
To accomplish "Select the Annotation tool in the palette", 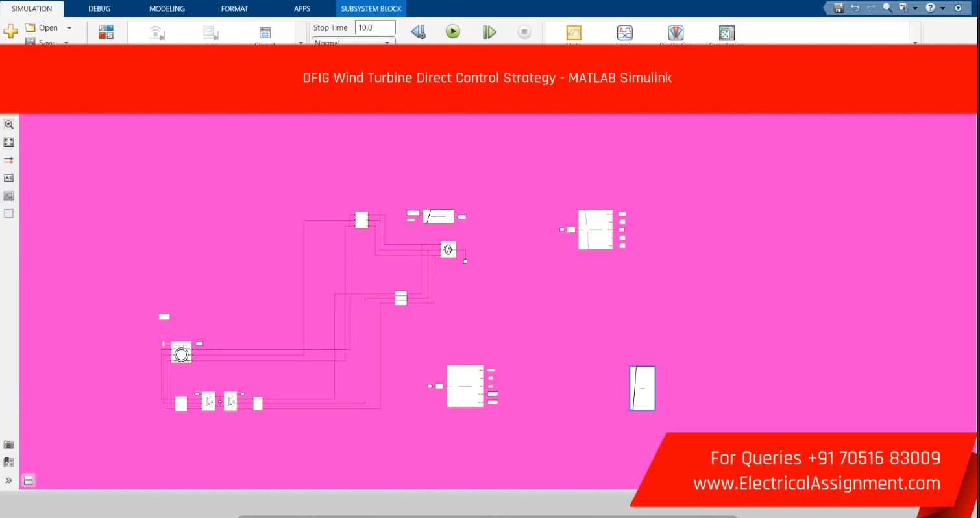I will (8, 177).
